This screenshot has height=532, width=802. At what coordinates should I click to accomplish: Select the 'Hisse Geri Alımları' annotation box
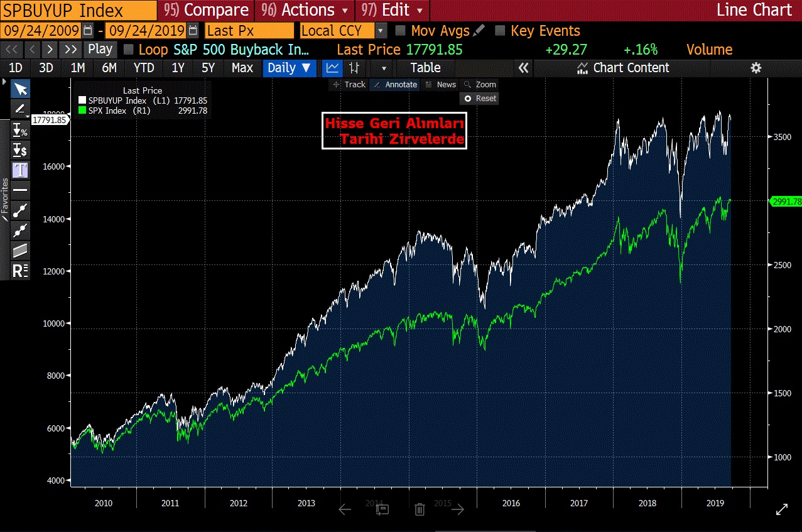click(x=394, y=131)
